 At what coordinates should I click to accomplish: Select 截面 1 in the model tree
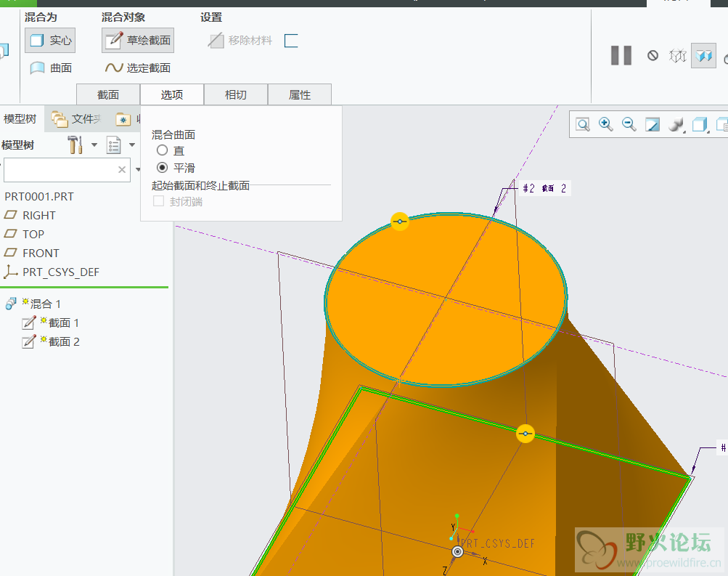coord(64,323)
